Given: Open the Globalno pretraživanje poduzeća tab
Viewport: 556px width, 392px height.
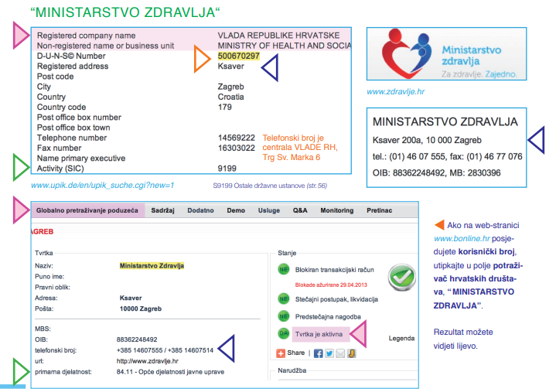Looking at the screenshot, I should [x=87, y=210].
